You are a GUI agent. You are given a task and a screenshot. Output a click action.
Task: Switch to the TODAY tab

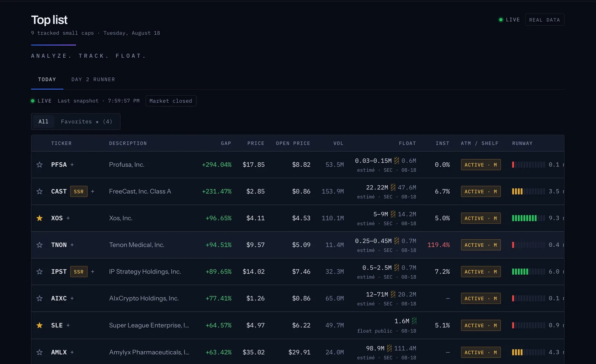pos(47,80)
